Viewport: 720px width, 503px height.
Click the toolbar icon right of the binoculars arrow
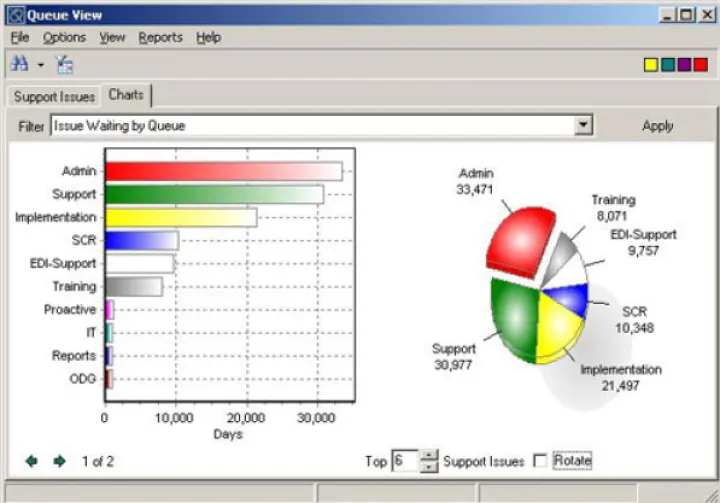point(66,64)
